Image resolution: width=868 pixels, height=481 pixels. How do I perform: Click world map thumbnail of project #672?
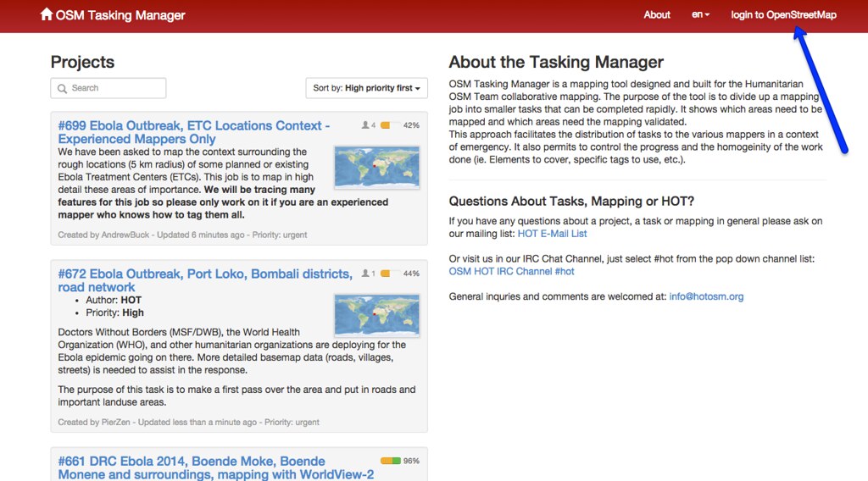point(376,316)
